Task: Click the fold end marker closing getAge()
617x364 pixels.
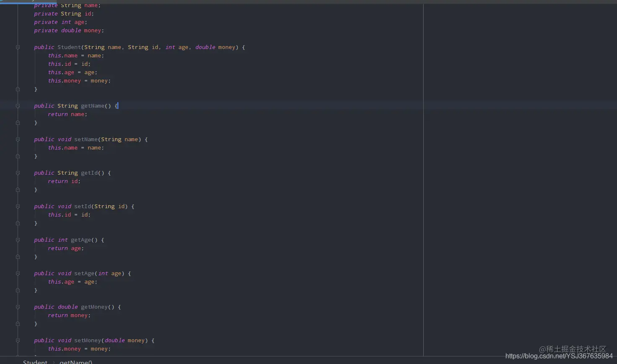Action: 18,257
